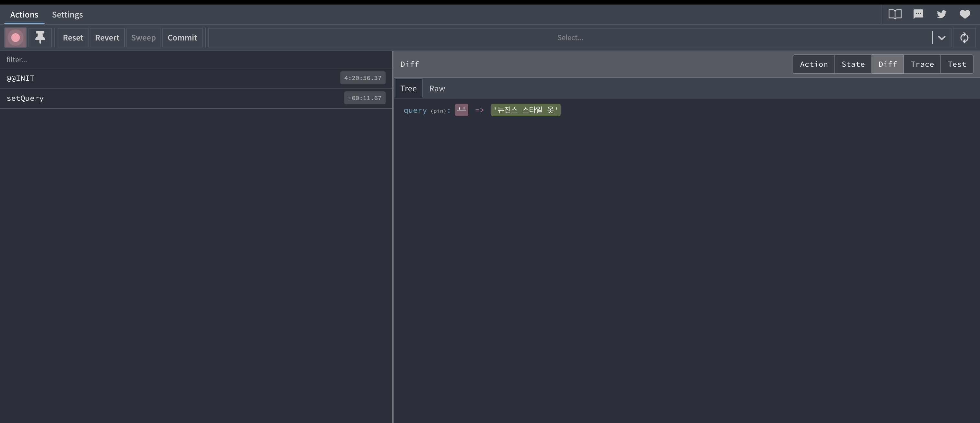Open the chat feedback icon
This screenshot has width=980, height=423.
918,15
